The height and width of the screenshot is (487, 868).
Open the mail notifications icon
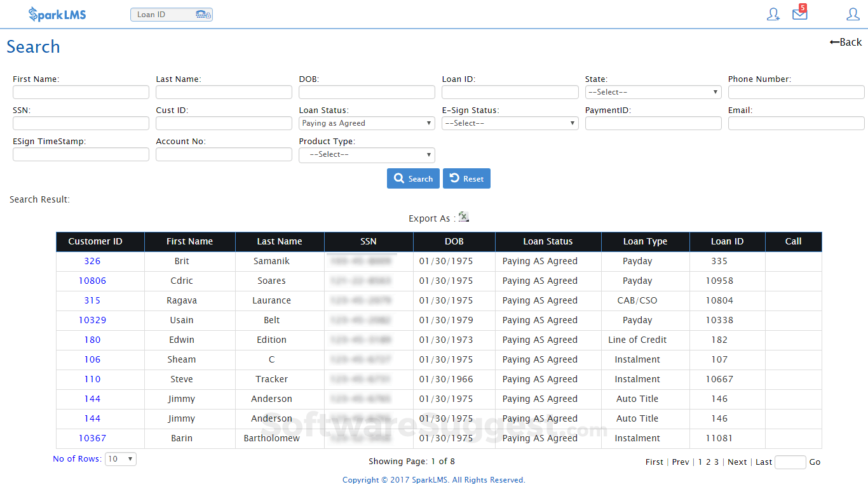coord(799,14)
